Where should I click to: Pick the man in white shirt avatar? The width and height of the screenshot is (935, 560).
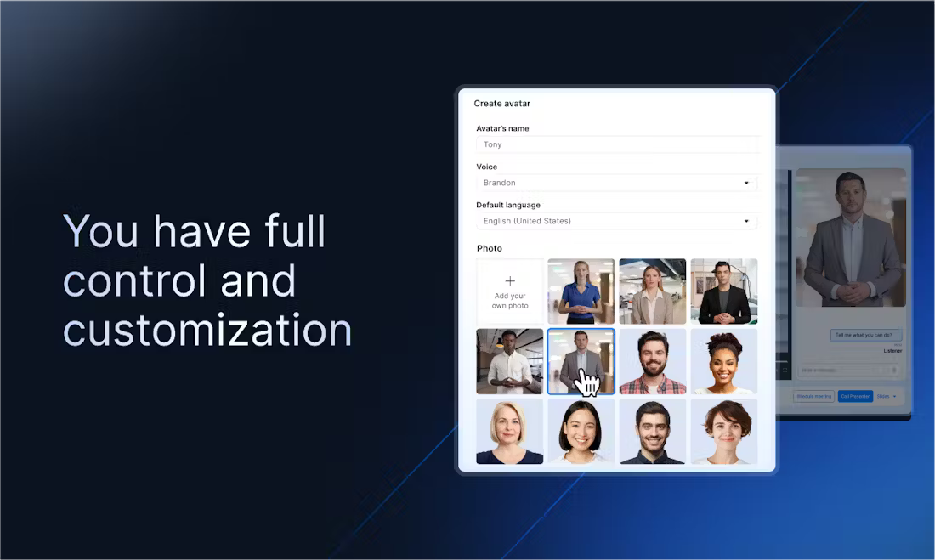(509, 362)
